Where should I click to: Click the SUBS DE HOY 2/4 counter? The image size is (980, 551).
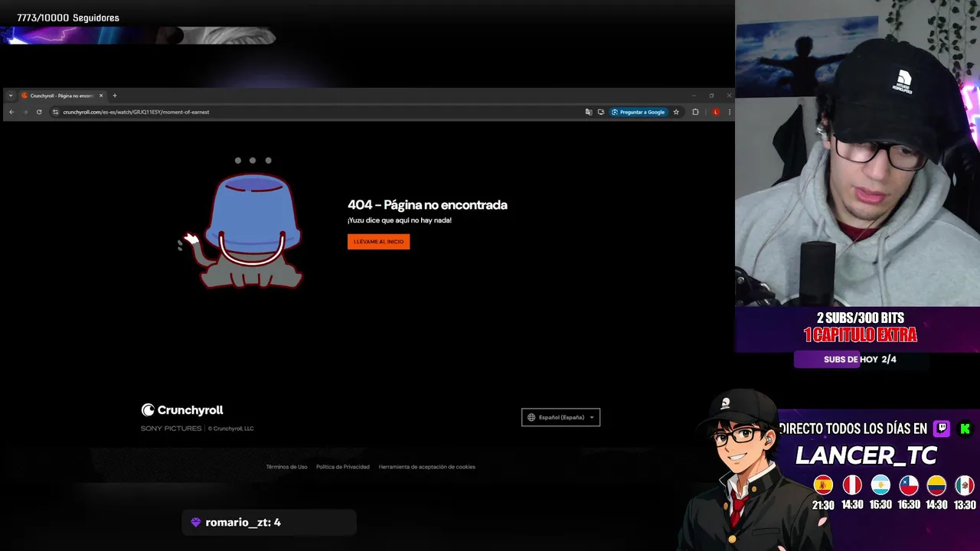point(860,360)
